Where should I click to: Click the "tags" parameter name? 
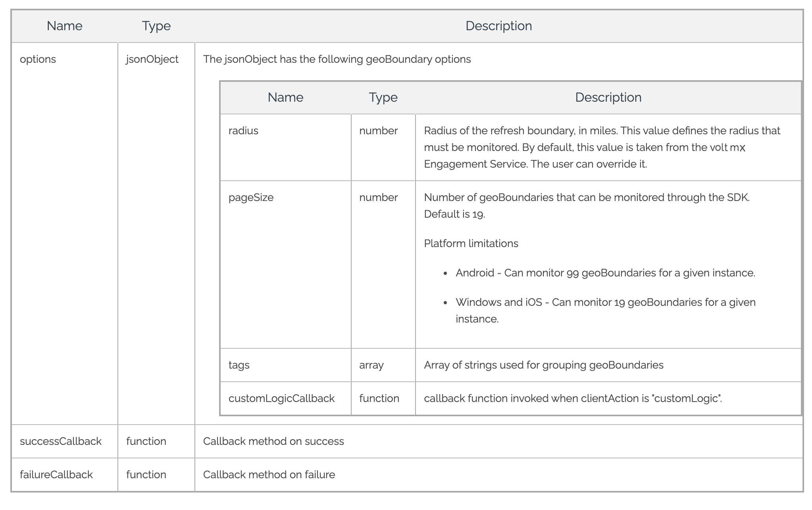[239, 365]
